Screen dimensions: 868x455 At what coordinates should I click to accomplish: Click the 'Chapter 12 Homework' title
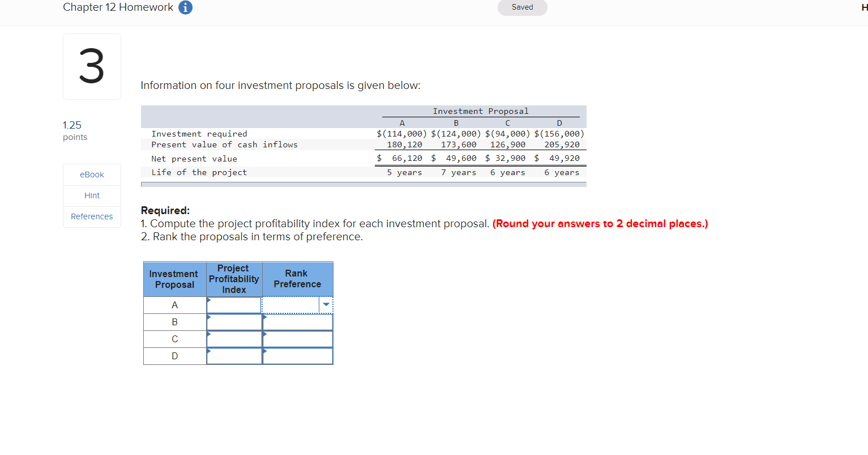pos(118,7)
